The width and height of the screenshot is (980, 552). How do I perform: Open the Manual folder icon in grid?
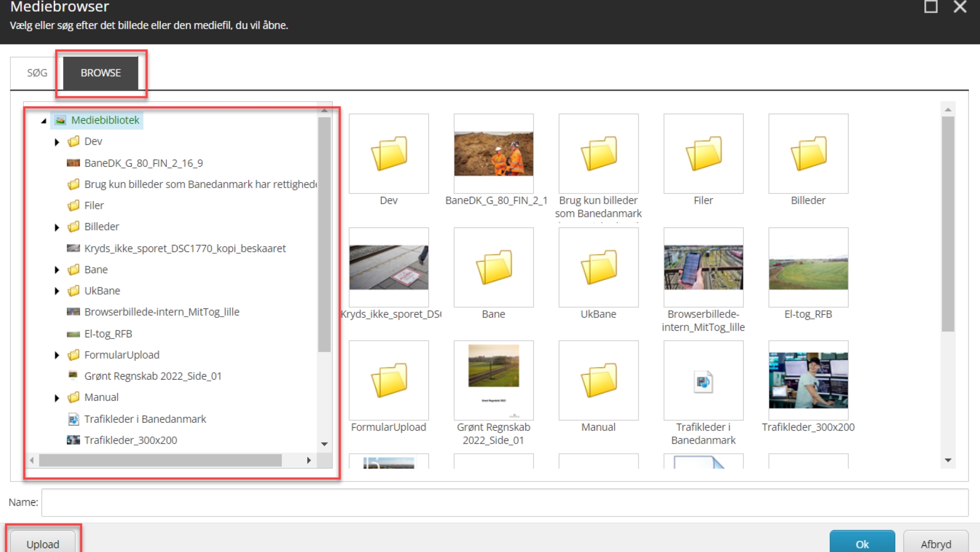tap(598, 380)
